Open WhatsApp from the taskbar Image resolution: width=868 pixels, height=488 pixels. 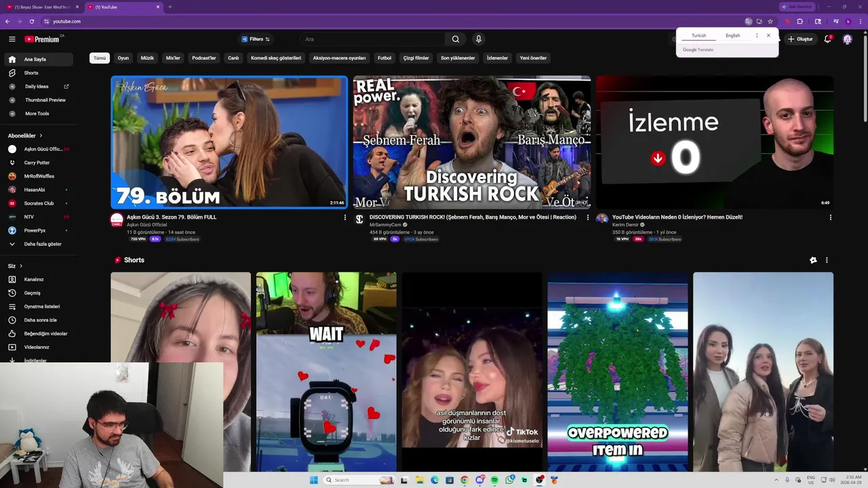coord(509,480)
